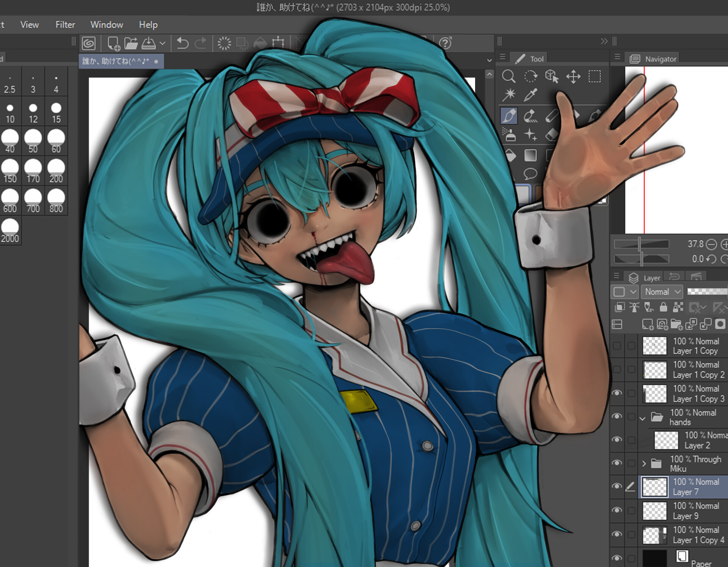The image size is (728, 567).
Task: Open the Normal blending mode dropdown
Action: pos(662,292)
